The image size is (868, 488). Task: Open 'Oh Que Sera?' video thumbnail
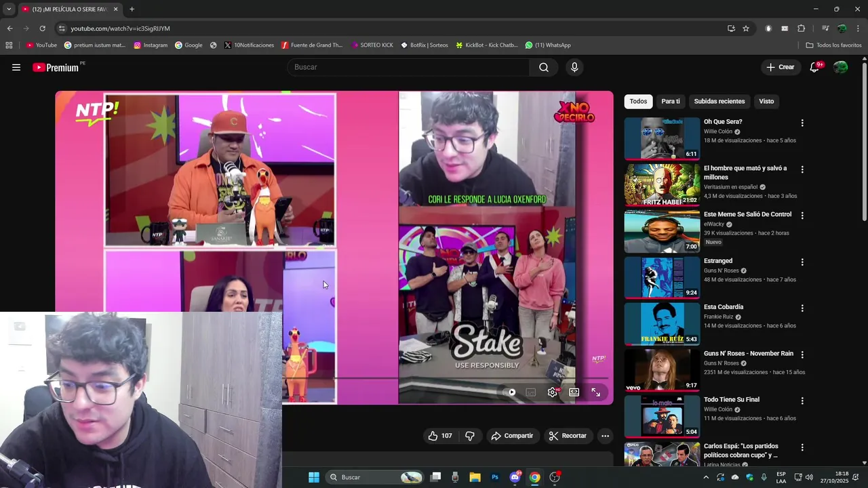(x=662, y=138)
